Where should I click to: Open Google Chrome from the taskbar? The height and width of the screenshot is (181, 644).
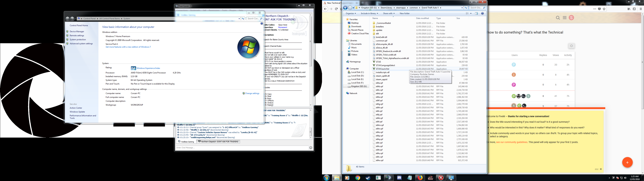358,178
